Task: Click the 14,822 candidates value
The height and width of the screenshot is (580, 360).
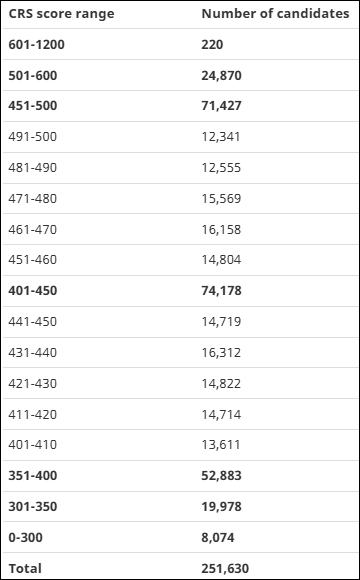Action: tap(221, 384)
